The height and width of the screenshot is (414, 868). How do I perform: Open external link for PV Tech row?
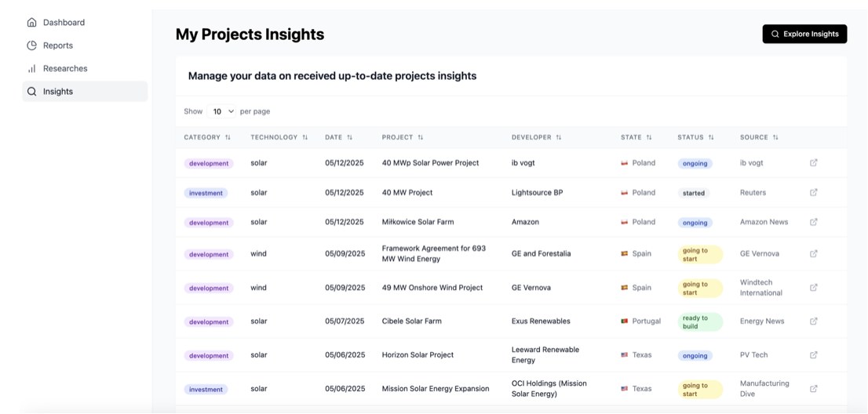pyautogui.click(x=813, y=355)
